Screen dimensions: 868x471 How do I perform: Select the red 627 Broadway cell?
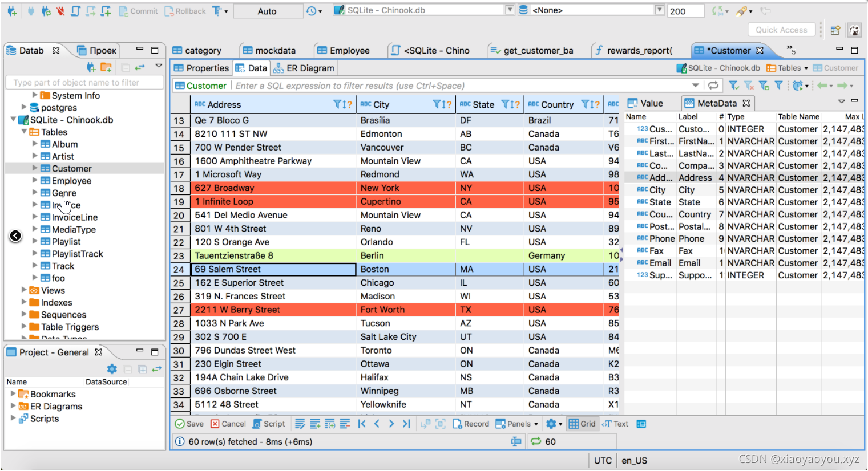click(x=273, y=188)
